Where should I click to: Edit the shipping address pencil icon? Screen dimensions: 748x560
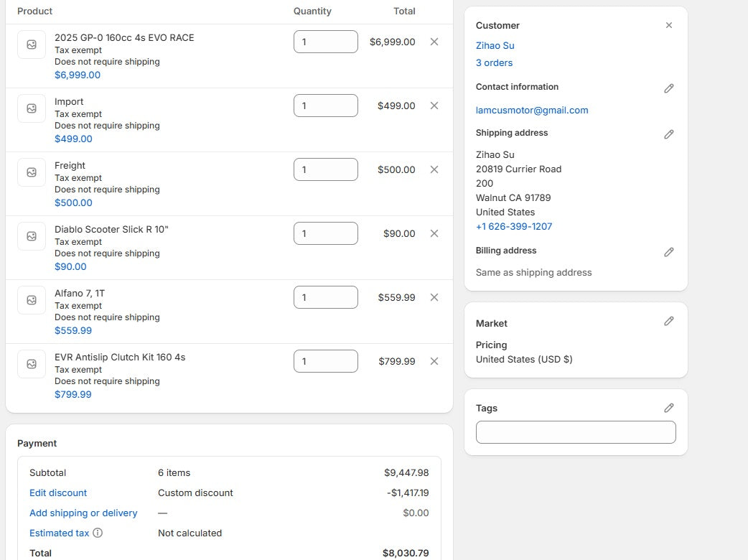669,134
